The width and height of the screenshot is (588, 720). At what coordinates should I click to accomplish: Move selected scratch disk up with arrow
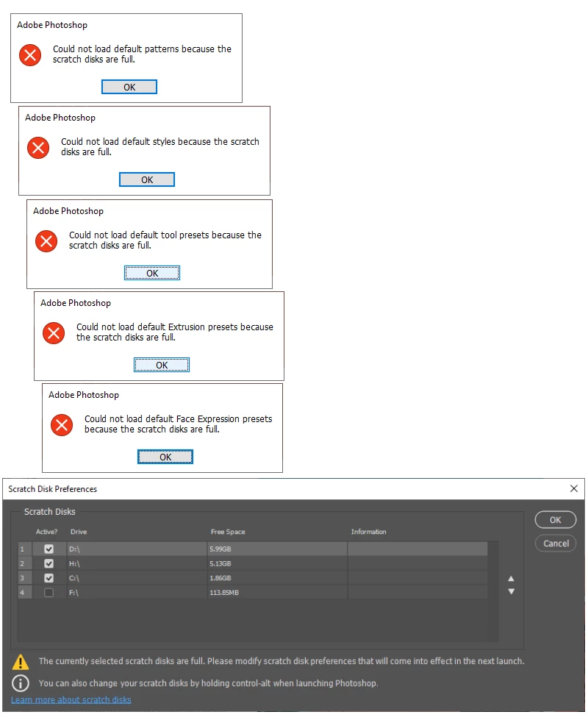(511, 579)
